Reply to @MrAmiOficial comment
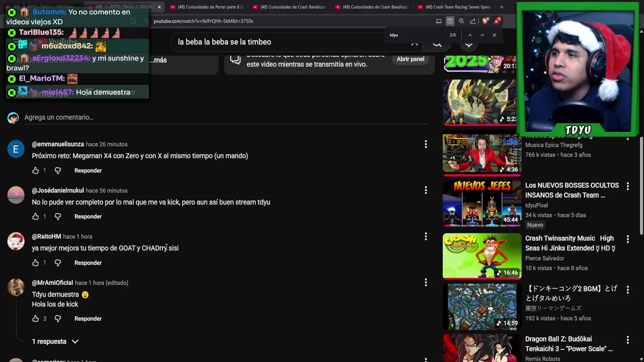 coord(88,319)
